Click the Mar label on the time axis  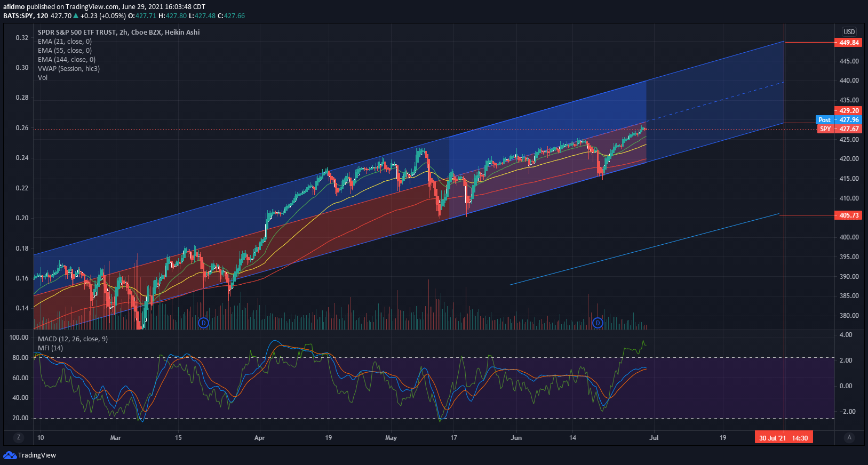[x=116, y=438]
